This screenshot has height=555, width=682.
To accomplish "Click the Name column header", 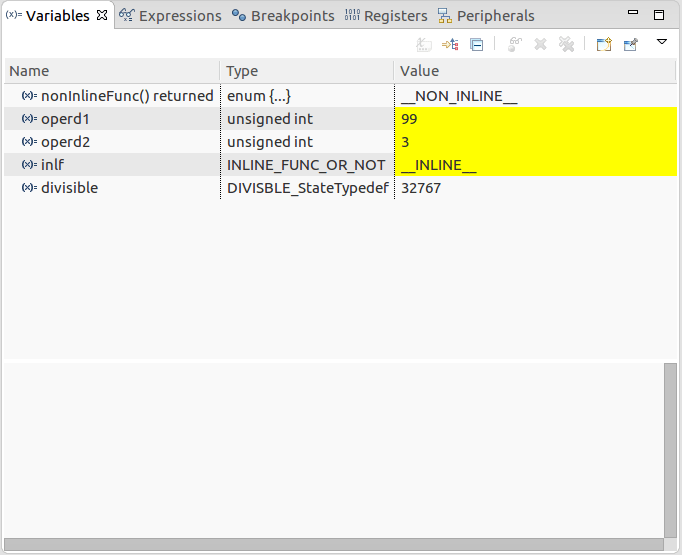I will pos(112,71).
